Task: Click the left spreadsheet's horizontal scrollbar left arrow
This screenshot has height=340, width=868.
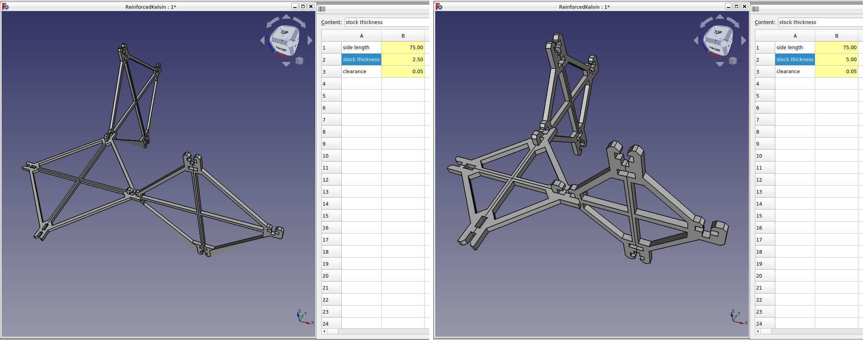Action: click(325, 331)
